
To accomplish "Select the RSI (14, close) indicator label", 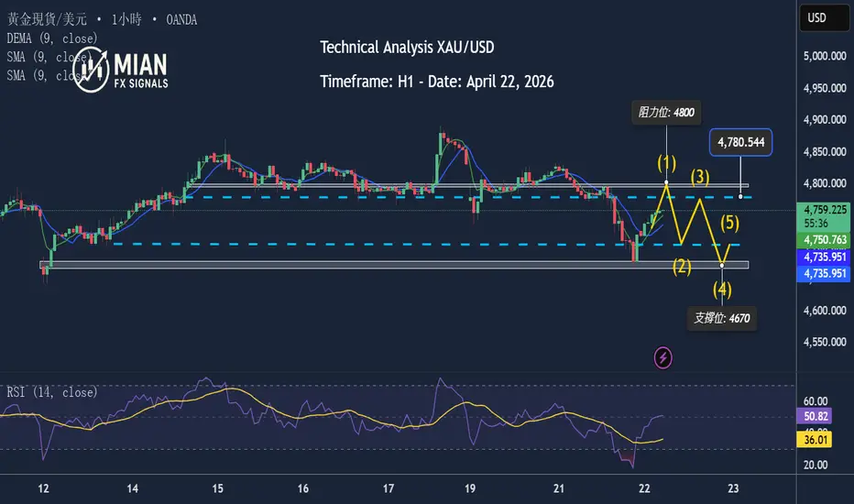I will [x=52, y=392].
